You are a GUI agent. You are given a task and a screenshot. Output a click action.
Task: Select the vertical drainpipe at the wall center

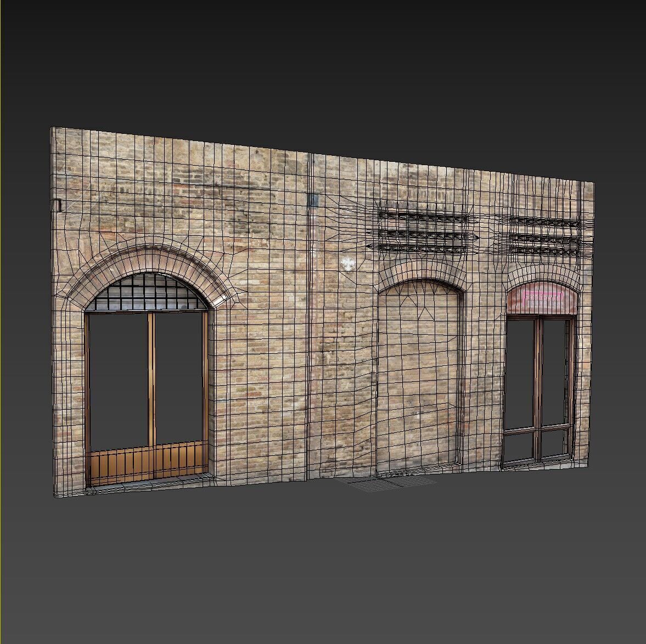tap(310, 317)
